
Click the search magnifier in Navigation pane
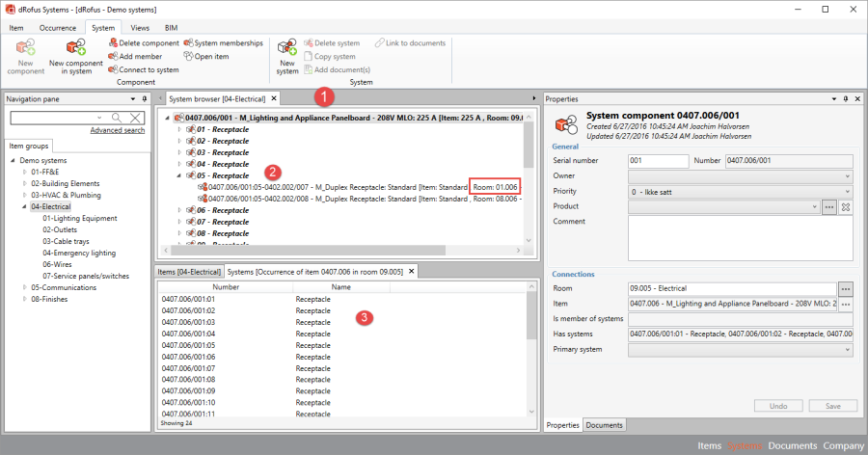coord(117,118)
